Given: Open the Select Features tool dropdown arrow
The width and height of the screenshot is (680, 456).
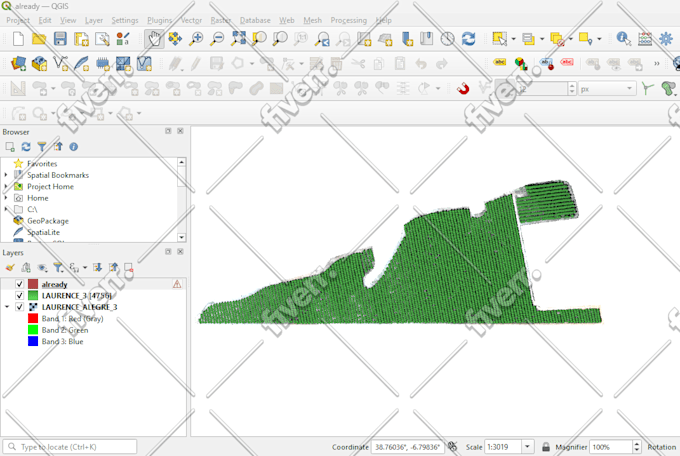Looking at the screenshot, I should point(514,39).
